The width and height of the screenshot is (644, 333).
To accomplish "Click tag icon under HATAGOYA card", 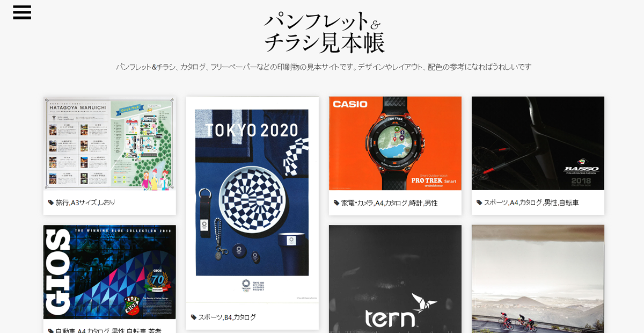I will (51, 202).
